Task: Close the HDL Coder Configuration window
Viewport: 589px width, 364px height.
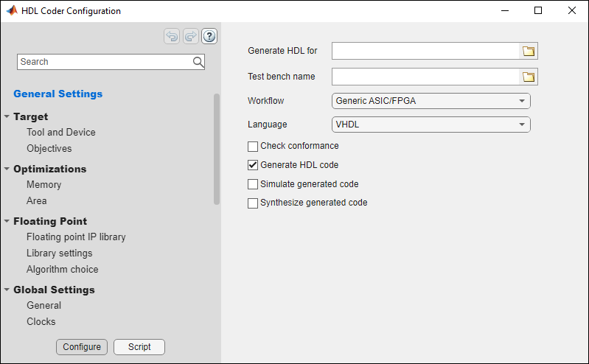Action: 572,10
